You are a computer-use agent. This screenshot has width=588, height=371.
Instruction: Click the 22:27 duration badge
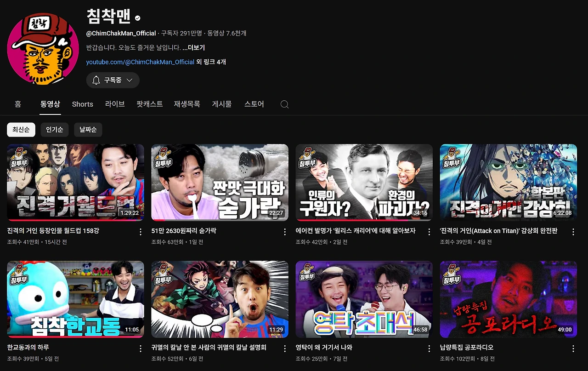276,213
